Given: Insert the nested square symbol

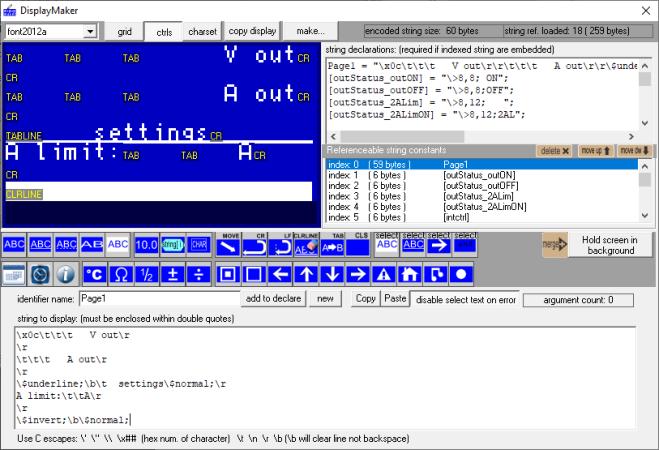Looking at the screenshot, I should tap(228, 274).
